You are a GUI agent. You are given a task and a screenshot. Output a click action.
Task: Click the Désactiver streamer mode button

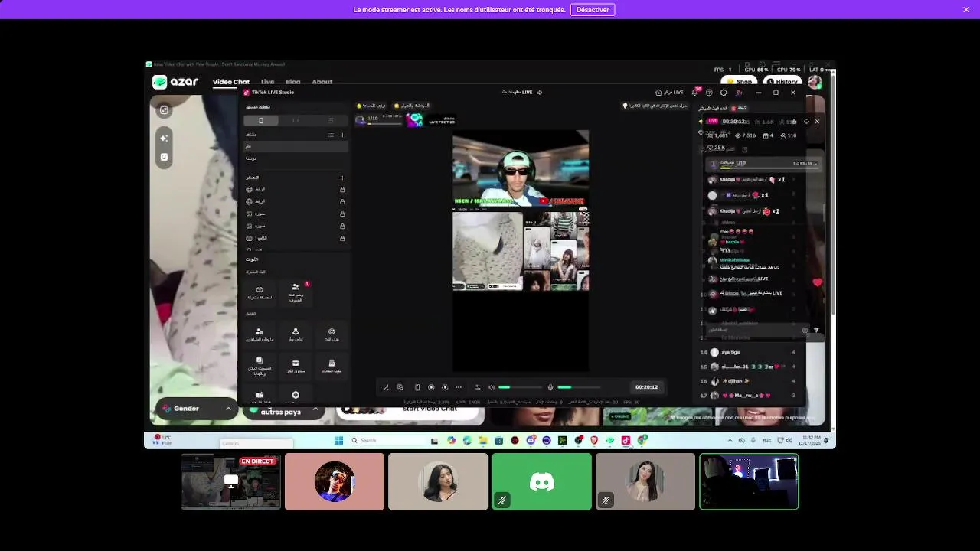coord(593,10)
